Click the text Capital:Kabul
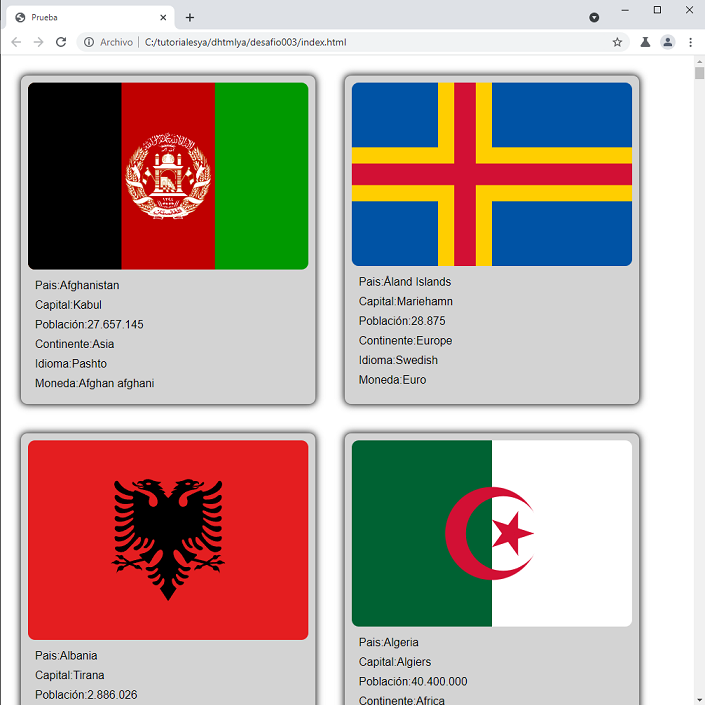 [x=68, y=305]
